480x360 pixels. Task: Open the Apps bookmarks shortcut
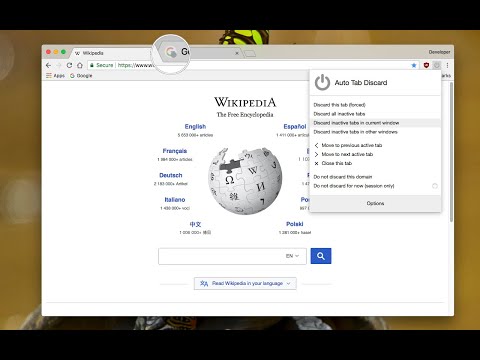coord(55,76)
